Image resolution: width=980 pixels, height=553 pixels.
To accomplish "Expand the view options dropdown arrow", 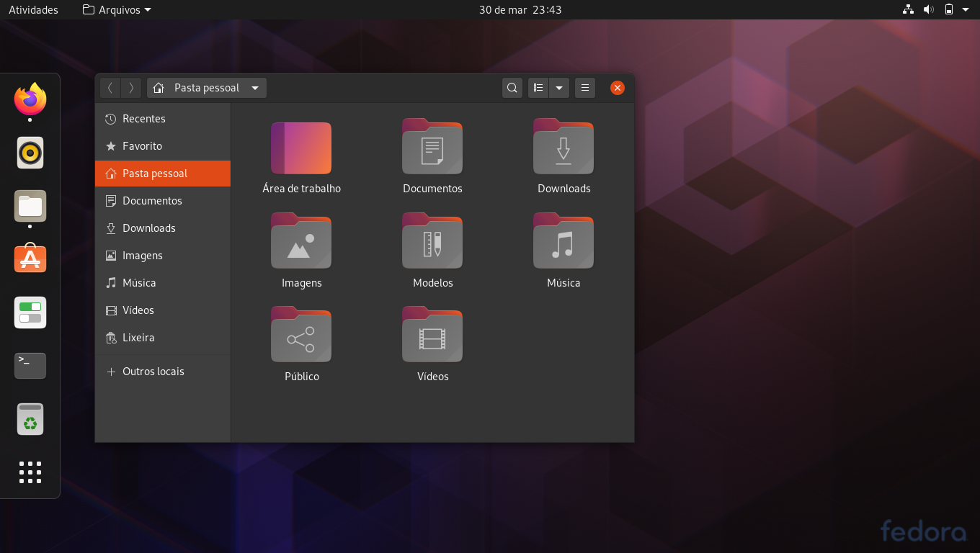I will (x=559, y=88).
